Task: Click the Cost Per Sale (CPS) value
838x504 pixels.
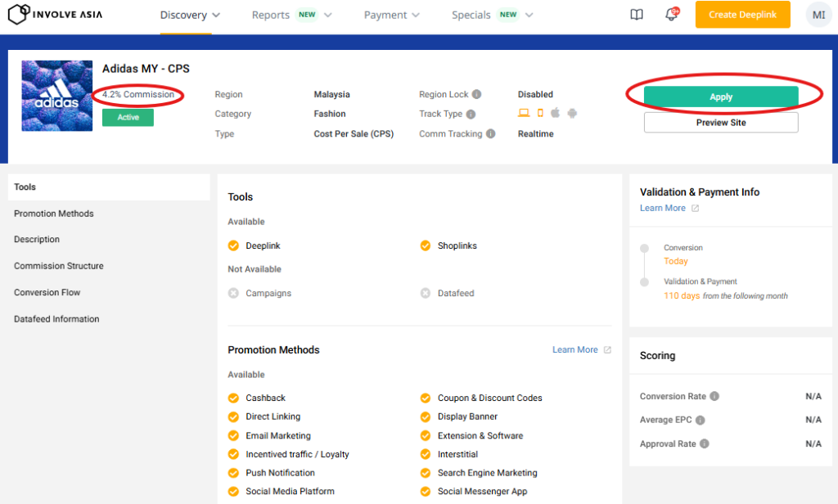Action: [x=354, y=133]
